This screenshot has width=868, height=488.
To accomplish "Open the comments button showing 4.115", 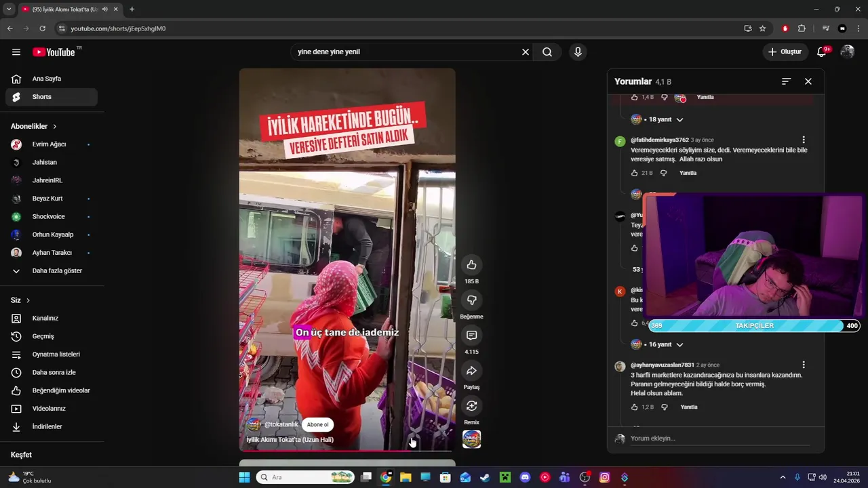I will pos(471,335).
